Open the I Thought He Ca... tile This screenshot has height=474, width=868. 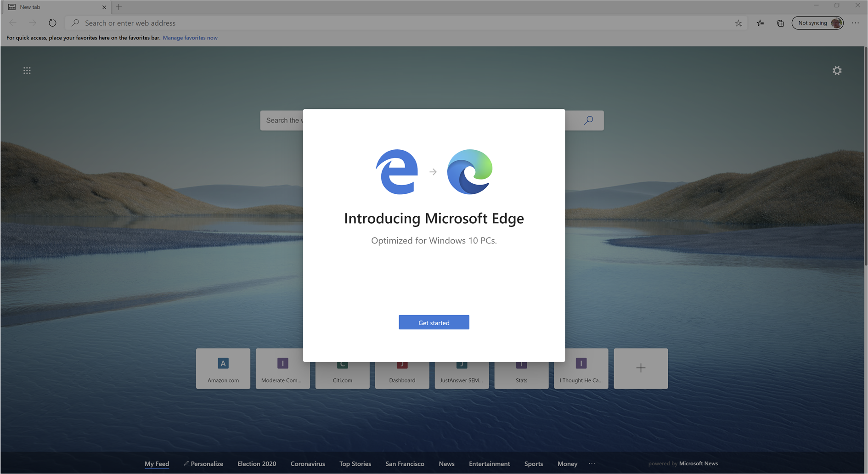click(581, 368)
